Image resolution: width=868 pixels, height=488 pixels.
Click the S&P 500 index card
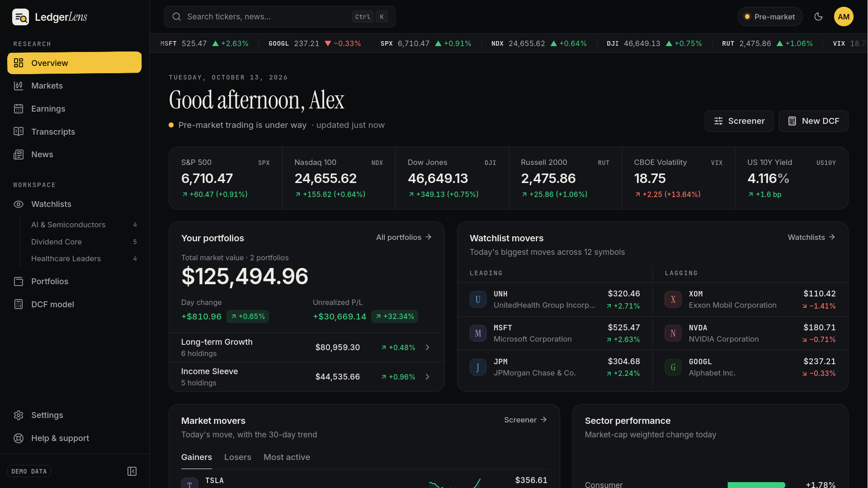[226, 178]
